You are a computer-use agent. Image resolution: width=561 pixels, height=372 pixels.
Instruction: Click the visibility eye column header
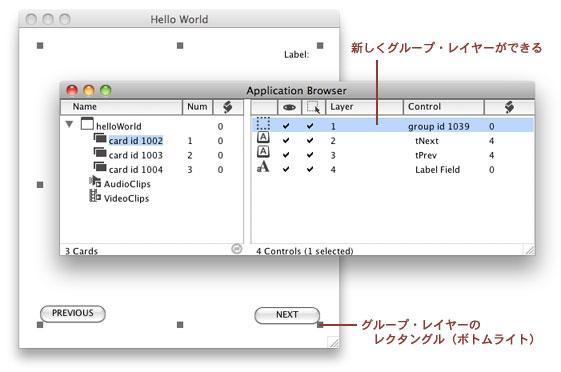tap(289, 107)
